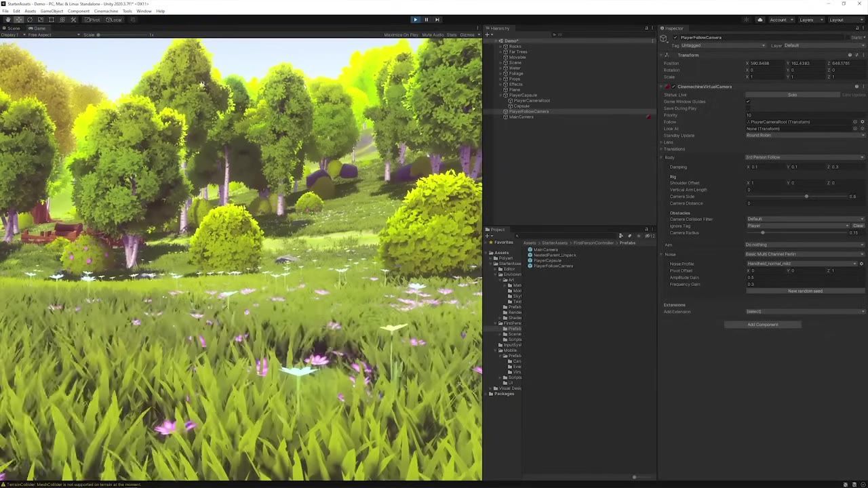Open the collab sun icon beside cloud

(x=747, y=20)
